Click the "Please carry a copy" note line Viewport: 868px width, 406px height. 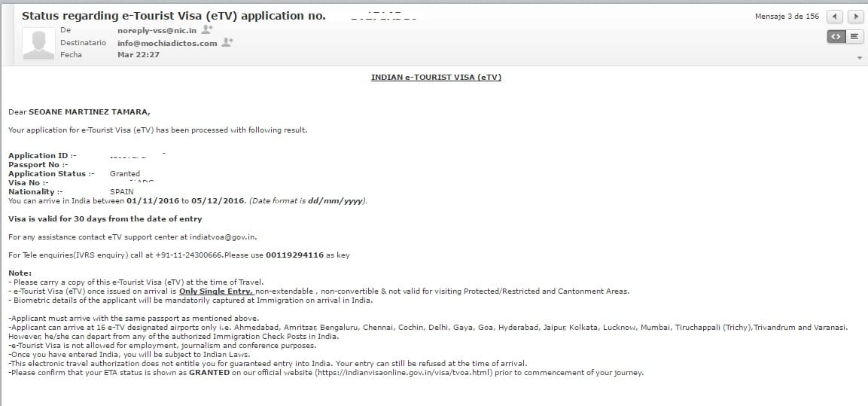(x=136, y=282)
